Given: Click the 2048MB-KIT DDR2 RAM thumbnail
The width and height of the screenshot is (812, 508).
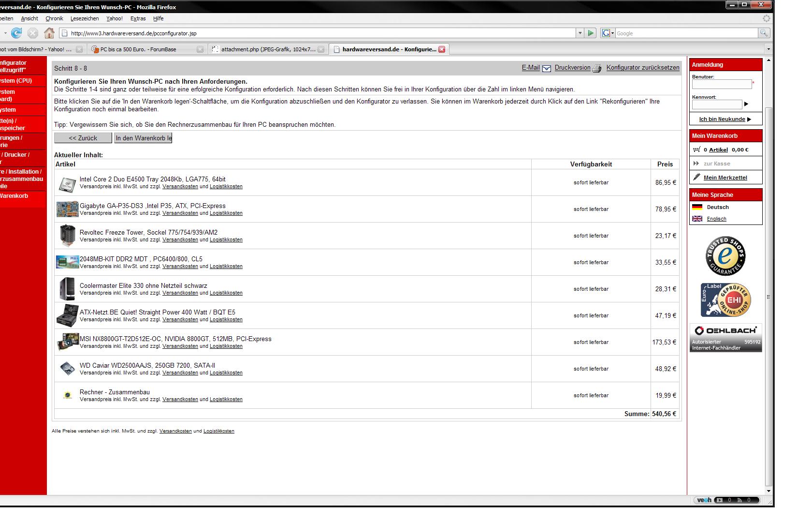Looking at the screenshot, I should tap(67, 262).
